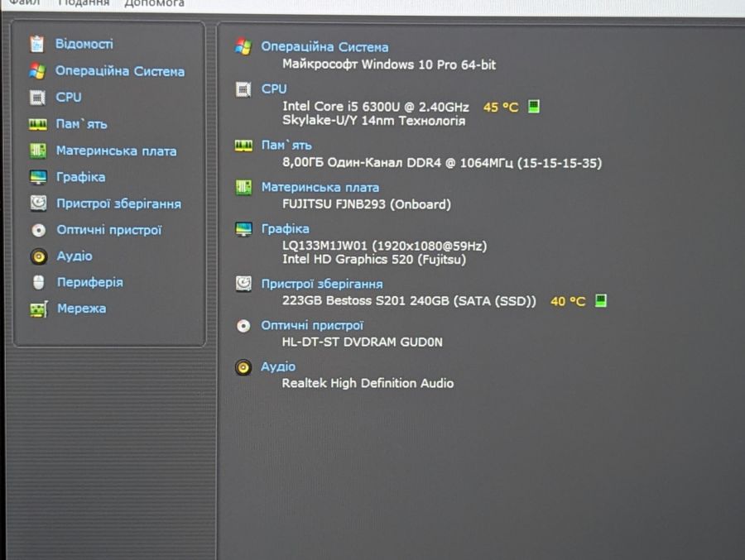Click the optical disc icon in summary panel

pyautogui.click(x=243, y=326)
